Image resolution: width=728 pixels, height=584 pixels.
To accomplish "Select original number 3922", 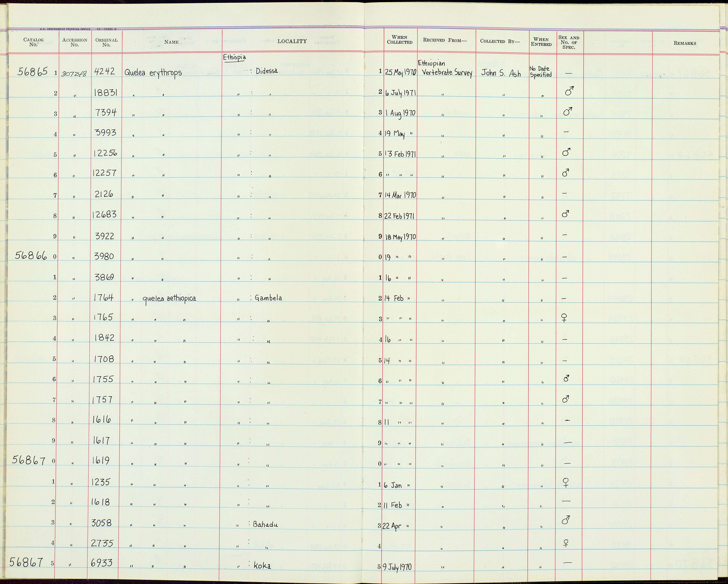I will tap(105, 236).
